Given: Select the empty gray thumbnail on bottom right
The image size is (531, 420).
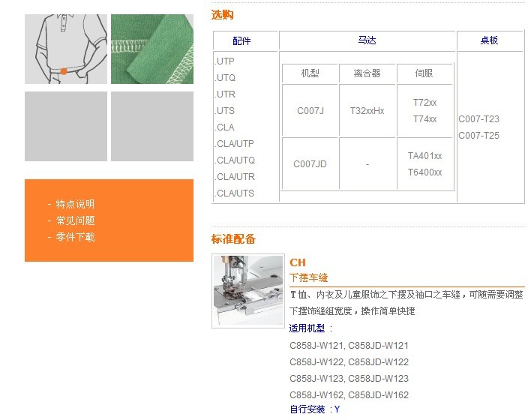Looking at the screenshot, I should coord(152,126).
